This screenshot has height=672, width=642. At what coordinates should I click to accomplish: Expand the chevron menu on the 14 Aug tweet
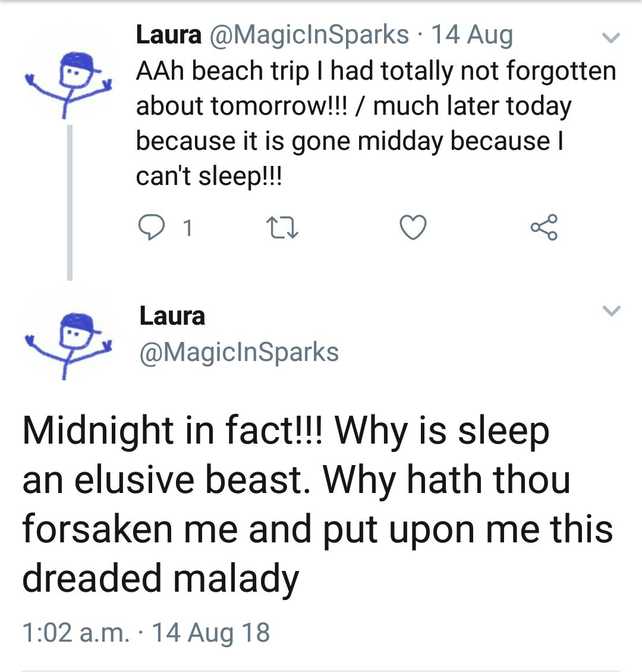click(x=611, y=38)
